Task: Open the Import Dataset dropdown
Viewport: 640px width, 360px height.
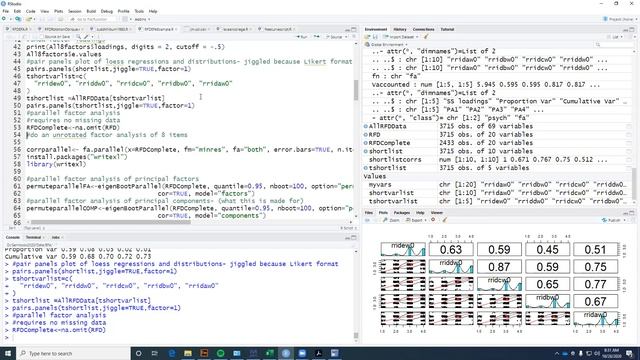Action: tap(401, 37)
